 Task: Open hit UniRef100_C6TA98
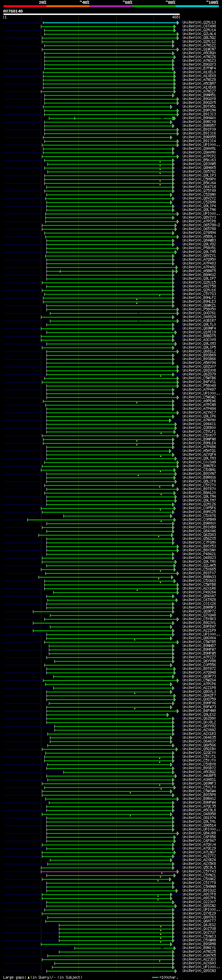pos(199,27)
